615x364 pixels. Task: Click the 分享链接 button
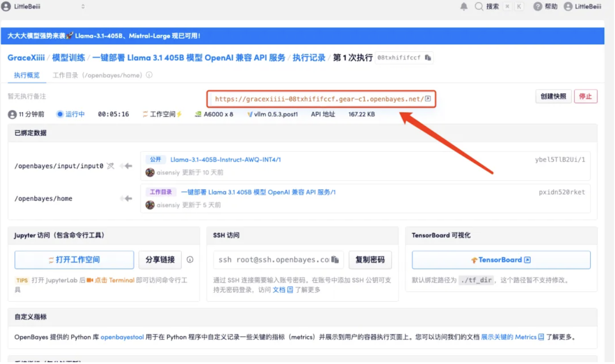(160, 260)
